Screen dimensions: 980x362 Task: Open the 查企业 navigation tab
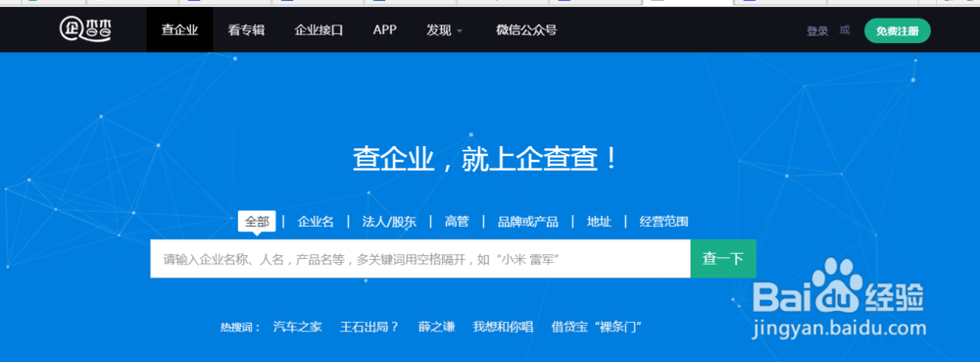coord(179,30)
